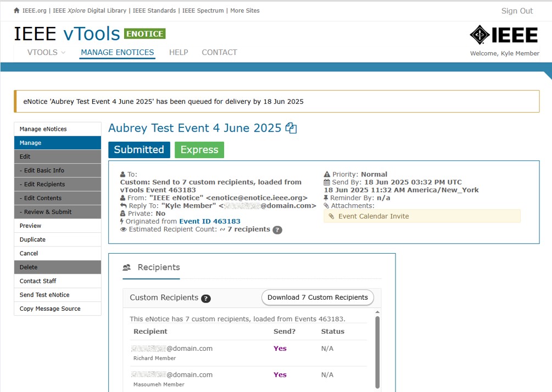552x392 pixels.
Task: Open the IEEE.org link
Action: point(35,10)
